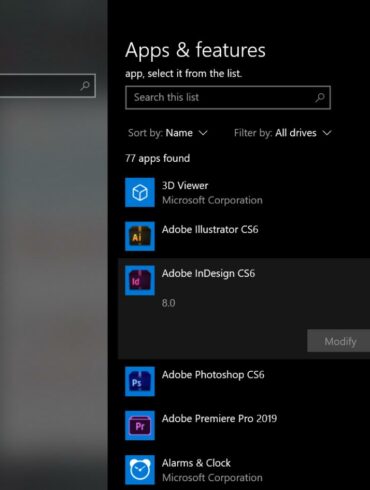Select the Adobe Photoshop CS6 entry

pos(213,375)
